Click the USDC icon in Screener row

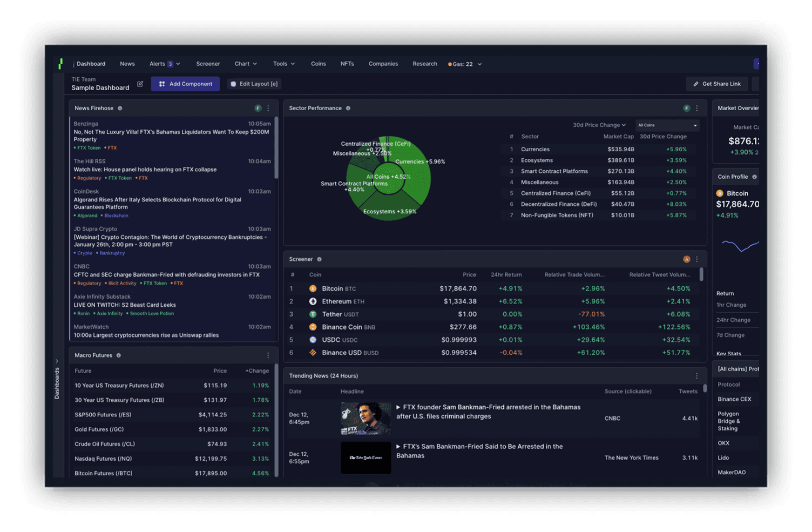[x=313, y=340]
